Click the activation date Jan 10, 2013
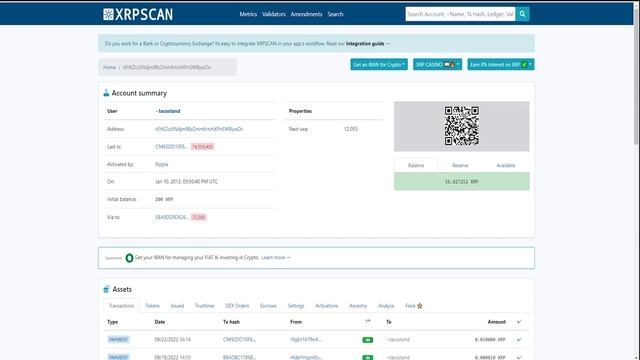The width and height of the screenshot is (640, 360). (186, 182)
